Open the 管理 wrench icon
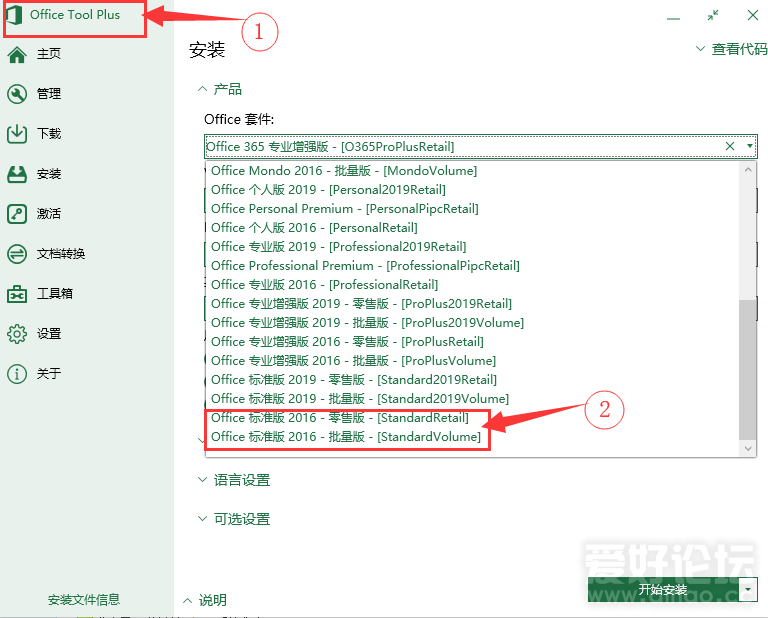 click(x=17, y=94)
